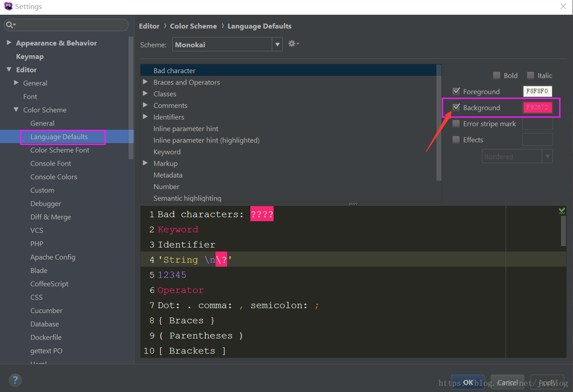Open the Bordered effect type dropdown

(x=517, y=157)
